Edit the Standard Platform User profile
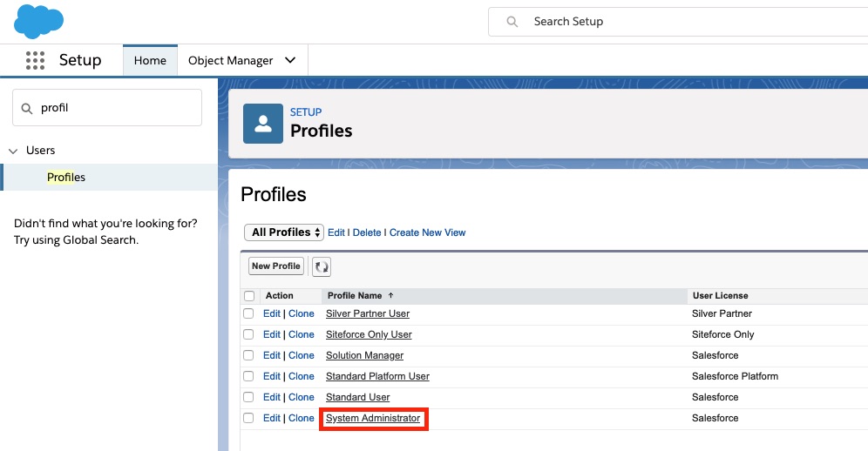 272,376
